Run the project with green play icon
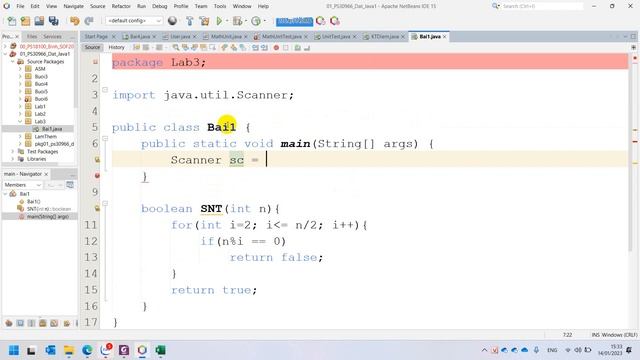 point(219,21)
